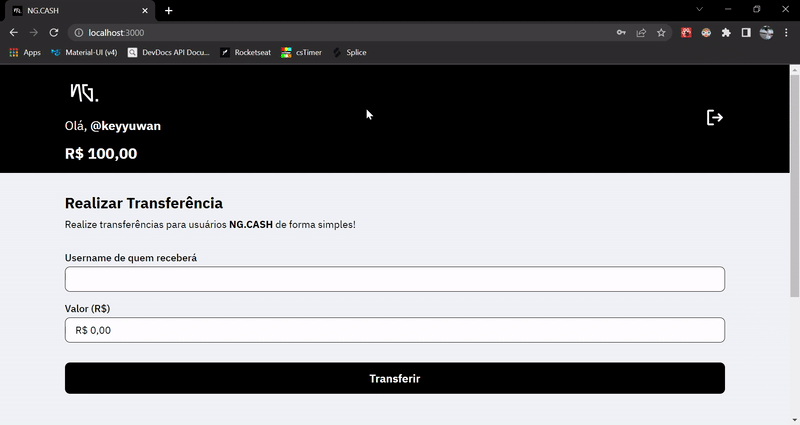
Task: Click the scrollbar down arrow
Action: point(794,420)
